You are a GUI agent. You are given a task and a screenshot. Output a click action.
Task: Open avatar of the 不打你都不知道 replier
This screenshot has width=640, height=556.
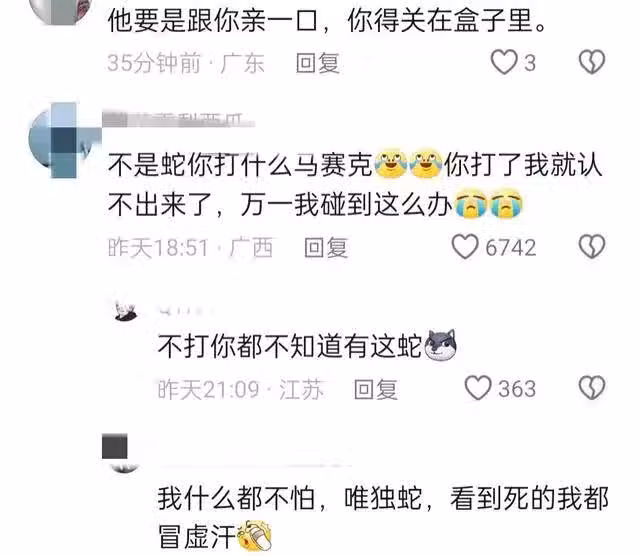pyautogui.click(x=125, y=311)
